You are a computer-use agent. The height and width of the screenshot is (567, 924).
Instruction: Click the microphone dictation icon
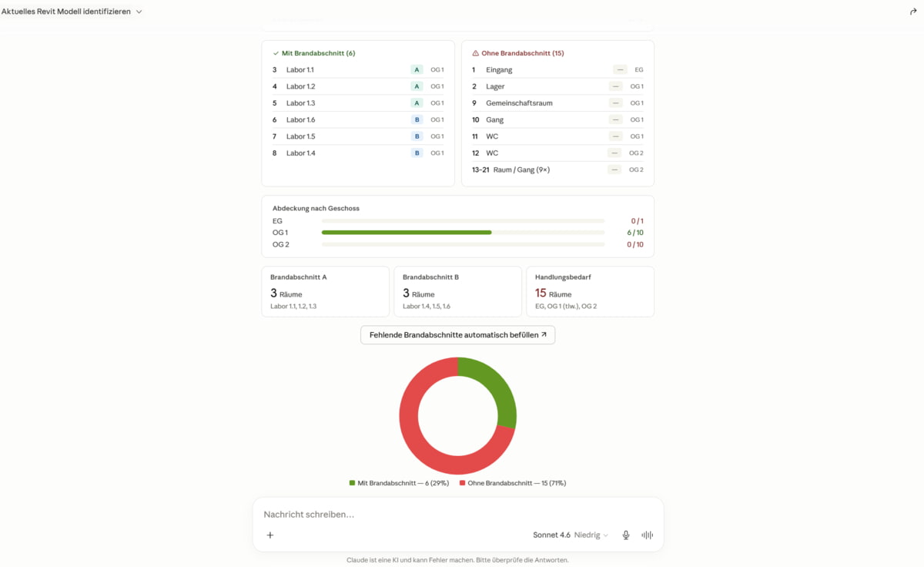626,535
